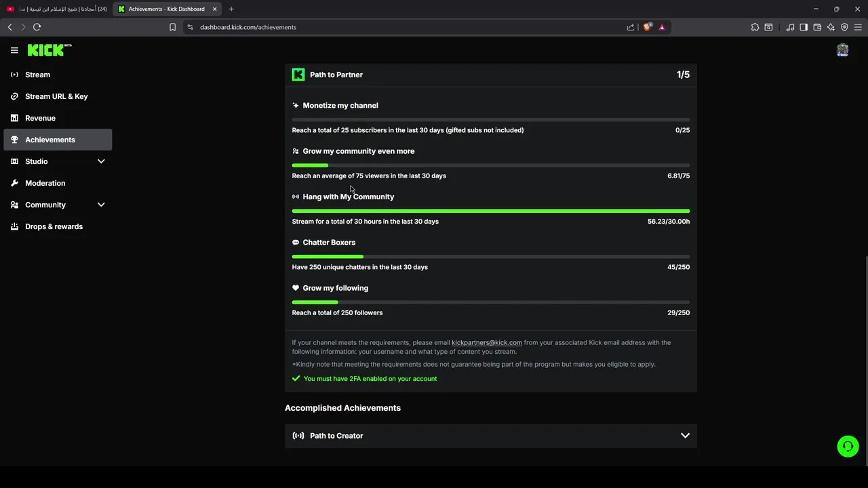Open the Brave Wallet icon

817,27
